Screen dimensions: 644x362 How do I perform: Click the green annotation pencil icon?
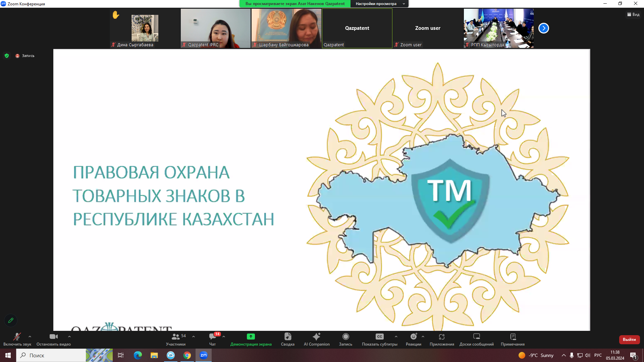click(11, 320)
